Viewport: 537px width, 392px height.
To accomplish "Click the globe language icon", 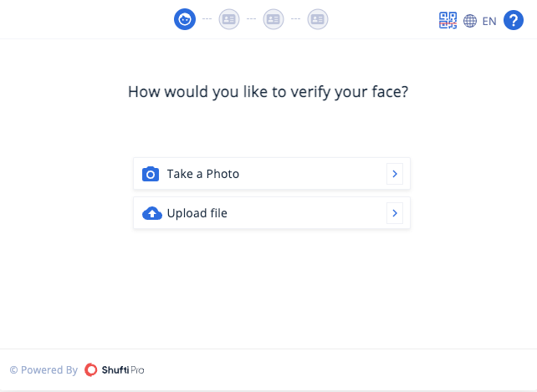I will pos(470,21).
